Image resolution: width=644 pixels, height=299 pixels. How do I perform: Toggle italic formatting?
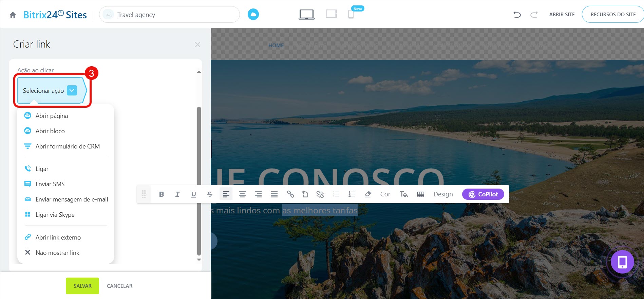coord(177,194)
